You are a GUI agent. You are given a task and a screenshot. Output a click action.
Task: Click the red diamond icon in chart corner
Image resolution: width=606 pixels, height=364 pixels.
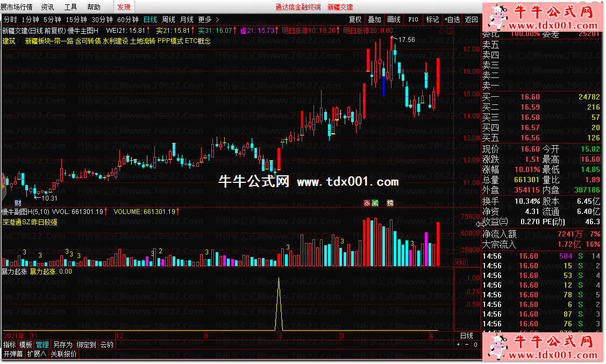click(x=442, y=31)
